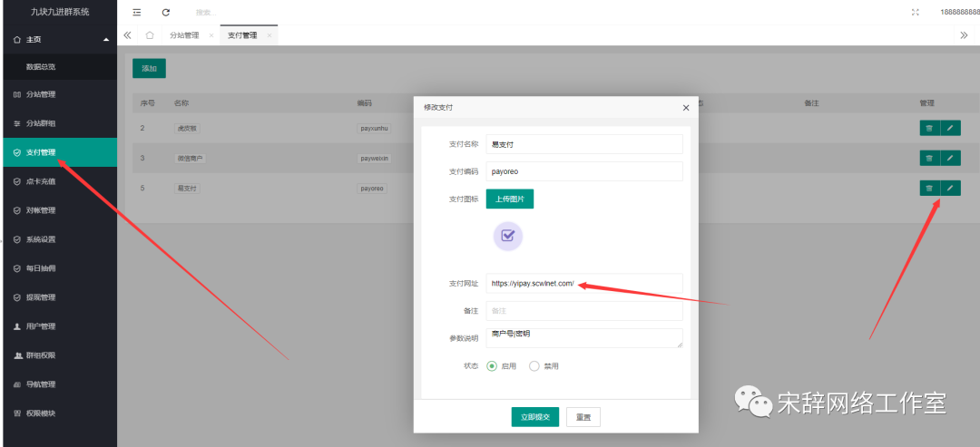Open 群组权限 in the sidebar

click(59, 355)
